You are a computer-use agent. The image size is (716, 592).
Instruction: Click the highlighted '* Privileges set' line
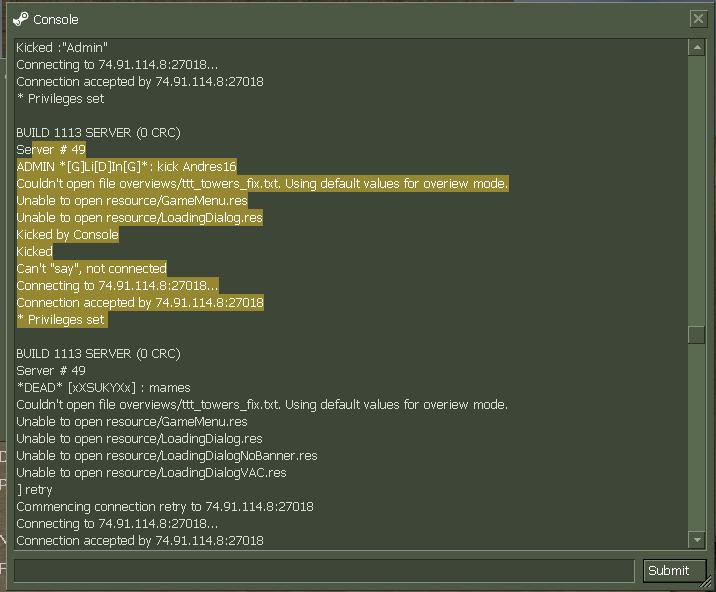[x=62, y=320]
